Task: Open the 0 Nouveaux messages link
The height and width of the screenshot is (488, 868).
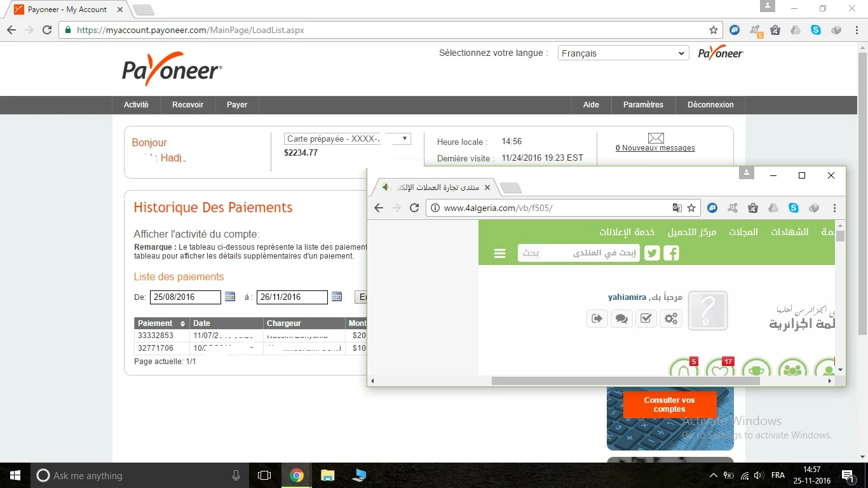Action: (x=655, y=148)
